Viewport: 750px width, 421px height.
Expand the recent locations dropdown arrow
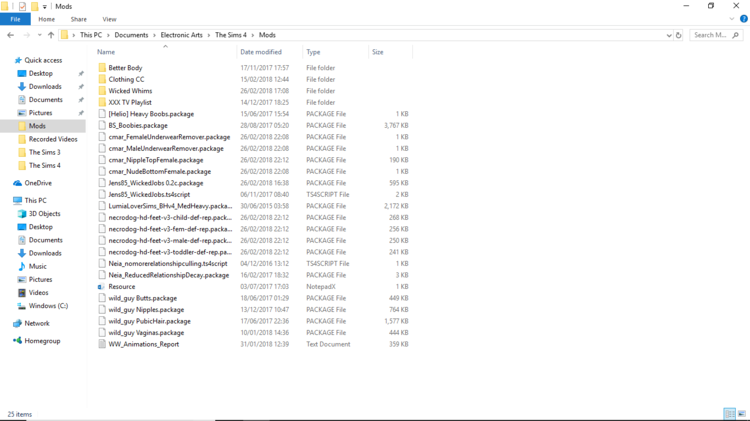click(x=39, y=35)
